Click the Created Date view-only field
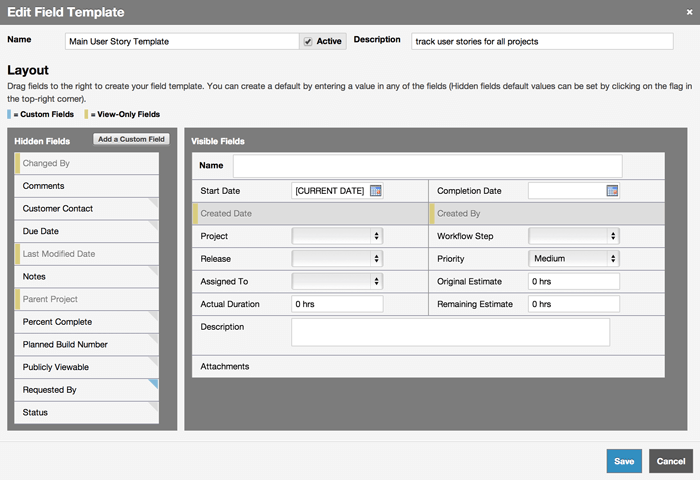Screen dimensions: 700x480 point(310,213)
